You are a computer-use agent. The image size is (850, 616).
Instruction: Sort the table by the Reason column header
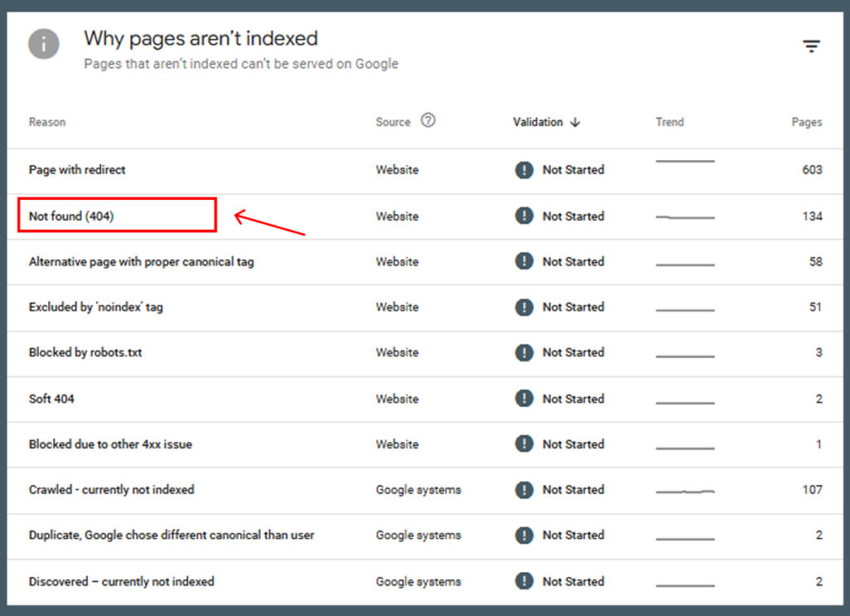click(x=46, y=122)
